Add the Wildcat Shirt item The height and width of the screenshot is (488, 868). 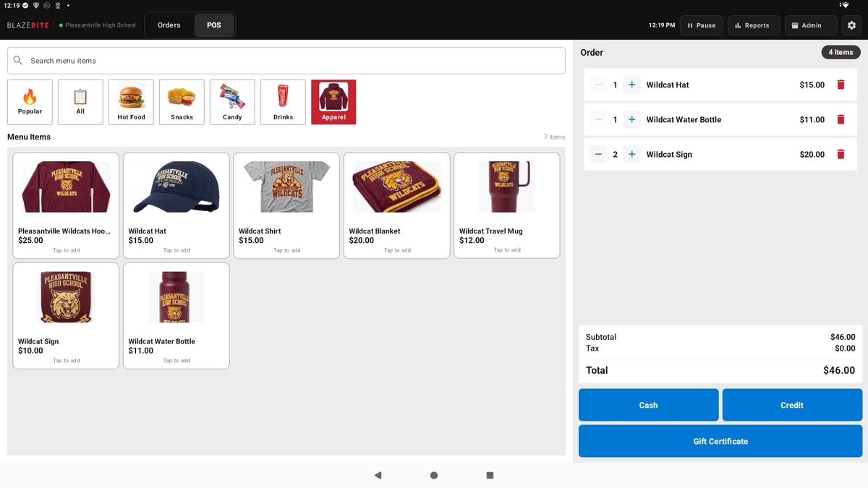(286, 205)
